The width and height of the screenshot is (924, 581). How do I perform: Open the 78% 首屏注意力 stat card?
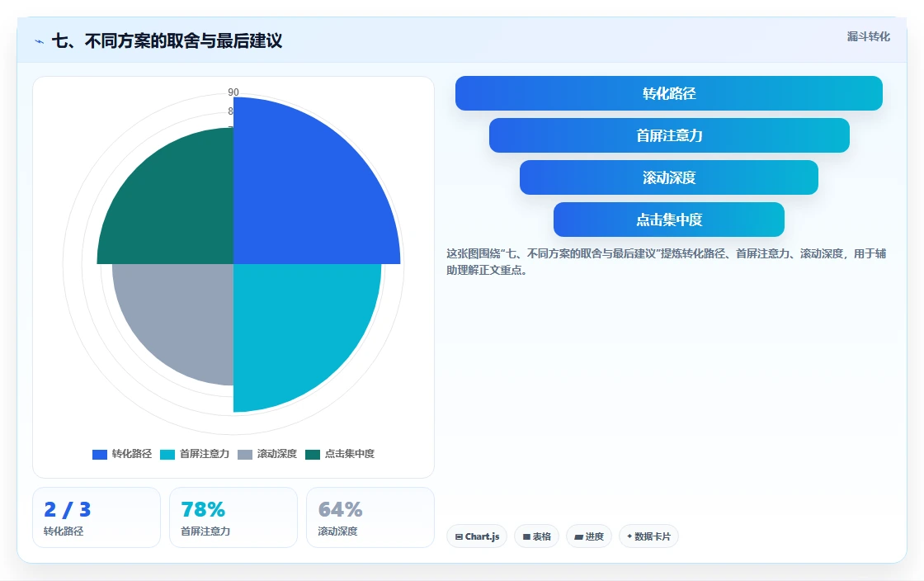pos(233,517)
